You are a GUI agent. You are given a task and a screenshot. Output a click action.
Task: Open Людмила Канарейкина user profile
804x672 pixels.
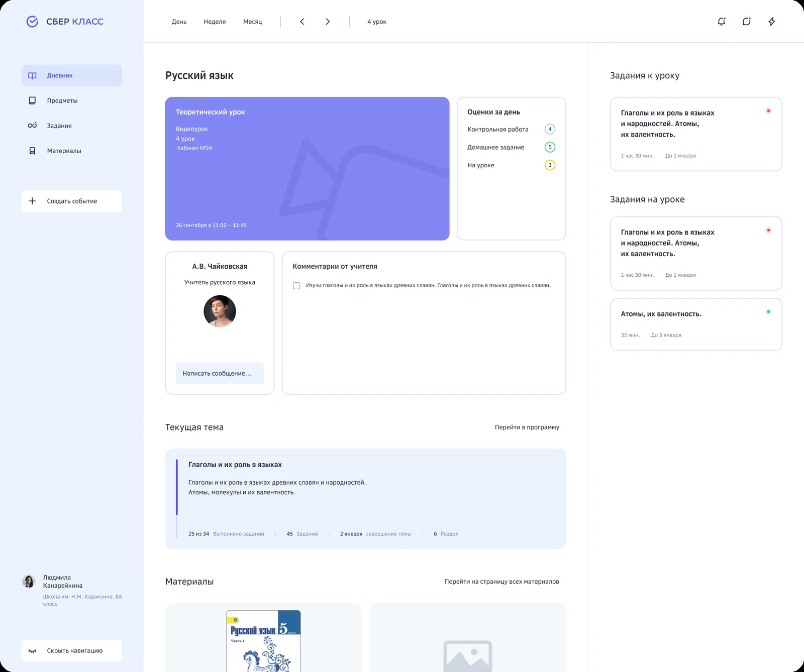72,590
